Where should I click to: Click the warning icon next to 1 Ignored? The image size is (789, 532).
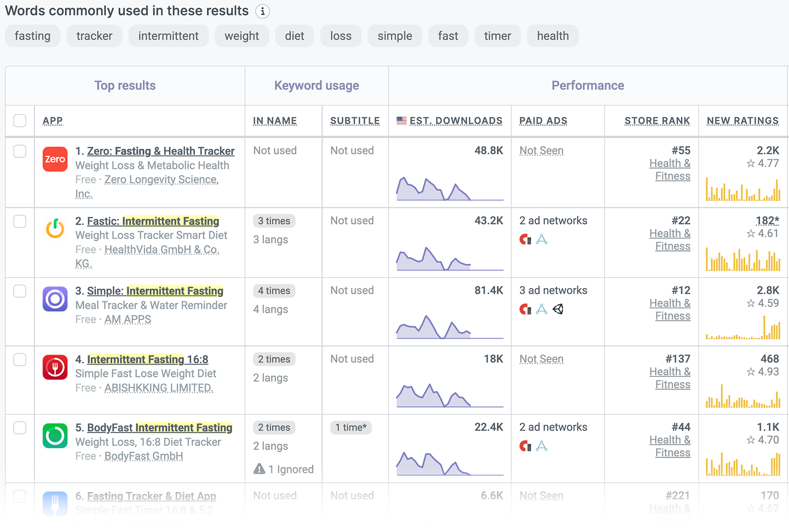[x=259, y=469]
